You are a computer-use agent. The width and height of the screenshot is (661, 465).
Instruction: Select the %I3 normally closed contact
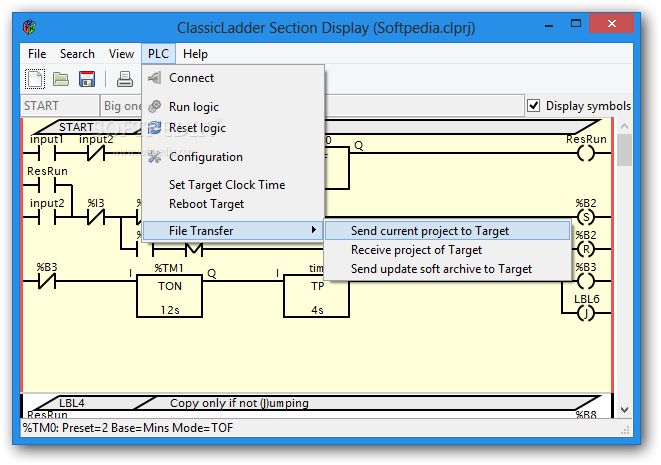coord(96,217)
